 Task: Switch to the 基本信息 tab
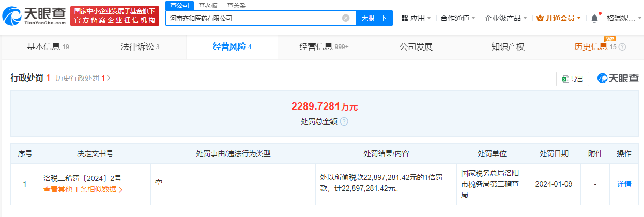(48, 47)
